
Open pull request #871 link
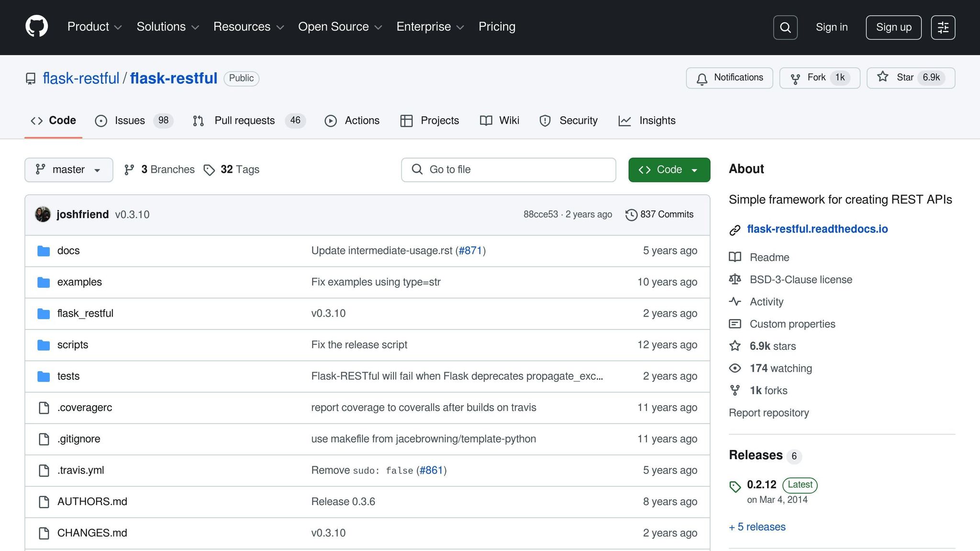470,251
